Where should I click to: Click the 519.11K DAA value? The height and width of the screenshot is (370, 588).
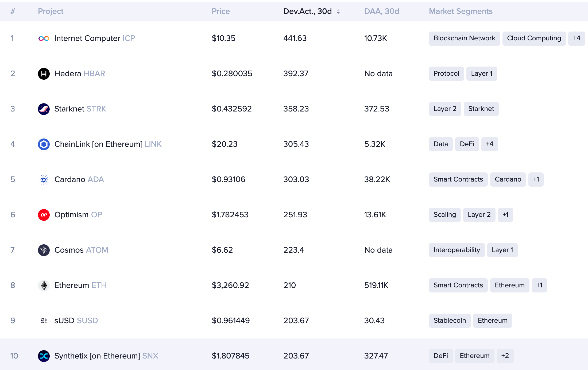pyautogui.click(x=376, y=285)
